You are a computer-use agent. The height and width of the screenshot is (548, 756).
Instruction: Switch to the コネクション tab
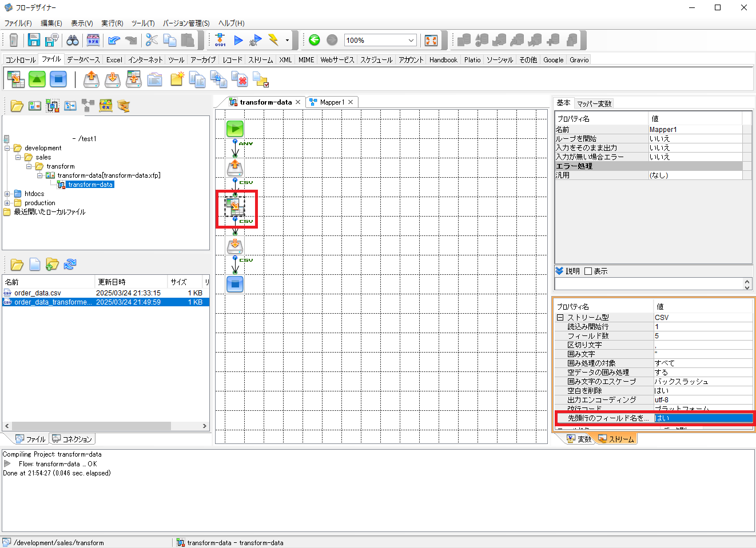coord(73,439)
